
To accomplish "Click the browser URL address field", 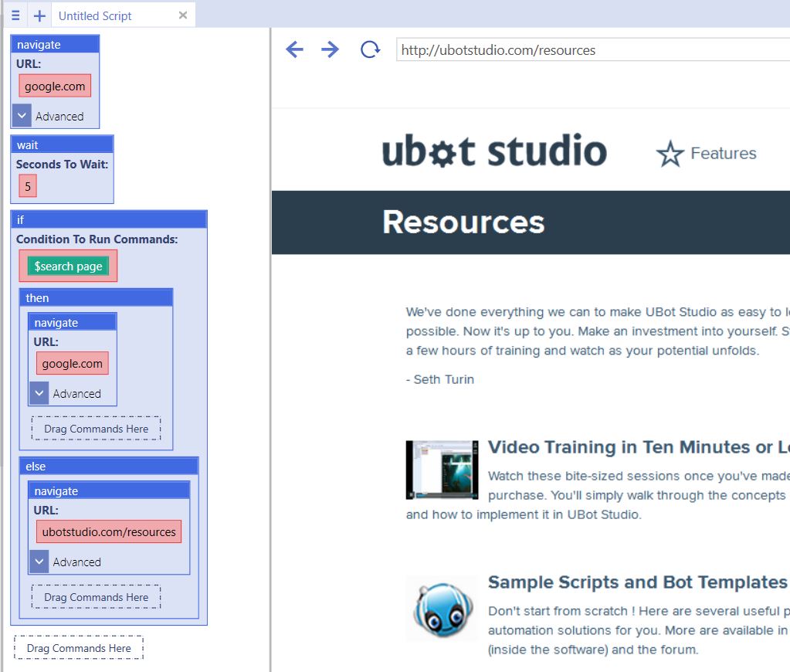I will 592,50.
